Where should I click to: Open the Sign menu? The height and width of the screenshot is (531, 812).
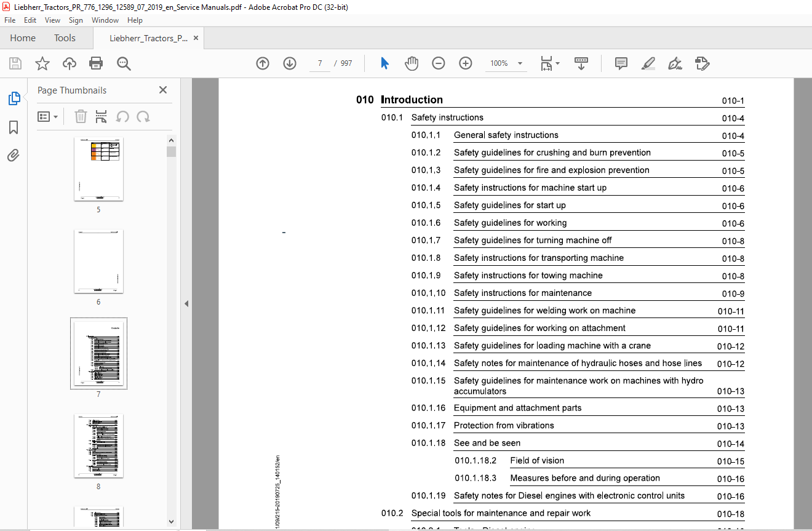pos(76,20)
